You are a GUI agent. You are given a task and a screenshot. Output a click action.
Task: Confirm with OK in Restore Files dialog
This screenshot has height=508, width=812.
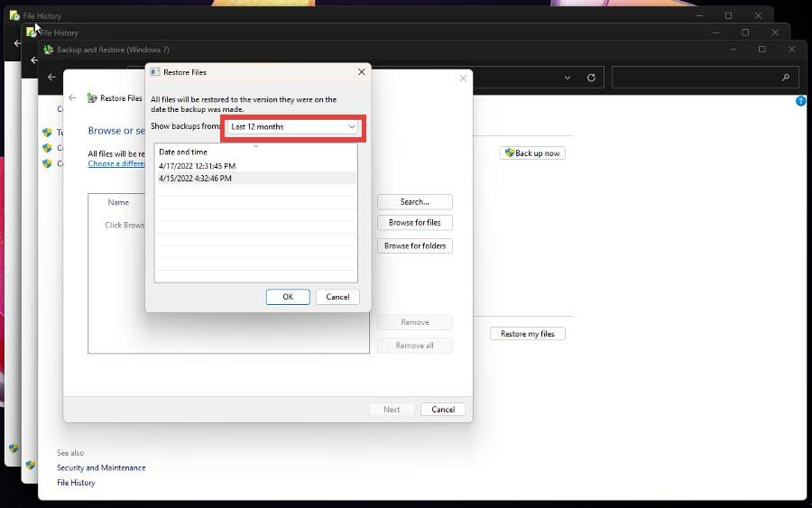click(288, 297)
